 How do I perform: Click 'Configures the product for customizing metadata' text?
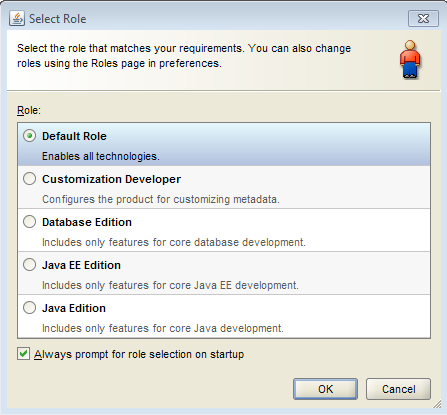pyautogui.click(x=161, y=199)
